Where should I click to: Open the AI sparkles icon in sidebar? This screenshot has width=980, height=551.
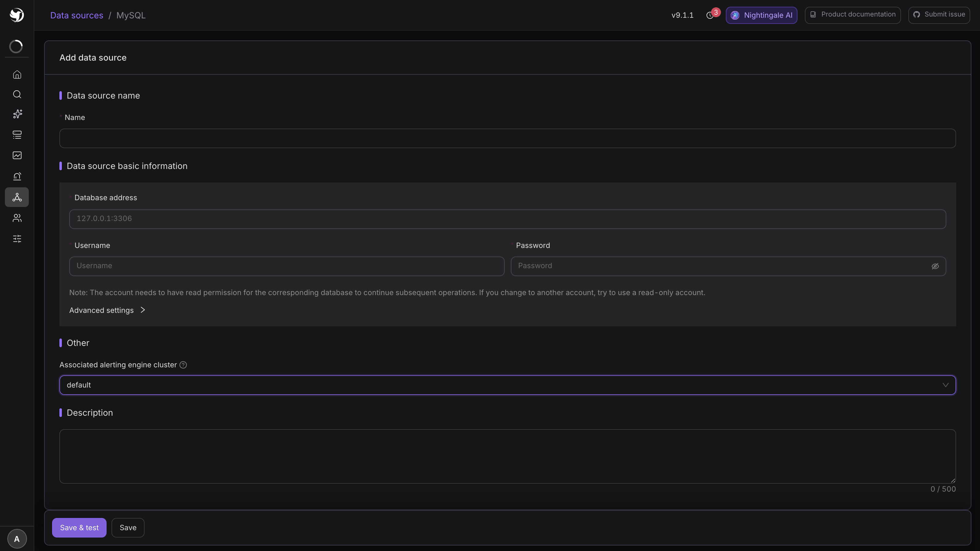pos(17,114)
